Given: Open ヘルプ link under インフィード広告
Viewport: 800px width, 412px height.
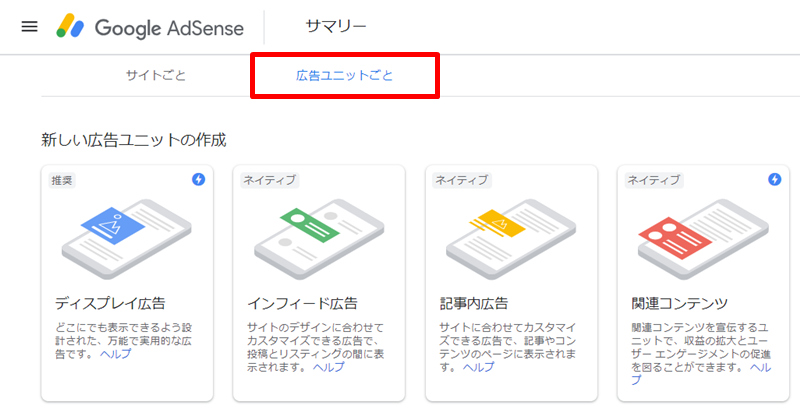Looking at the screenshot, I should 328,368.
